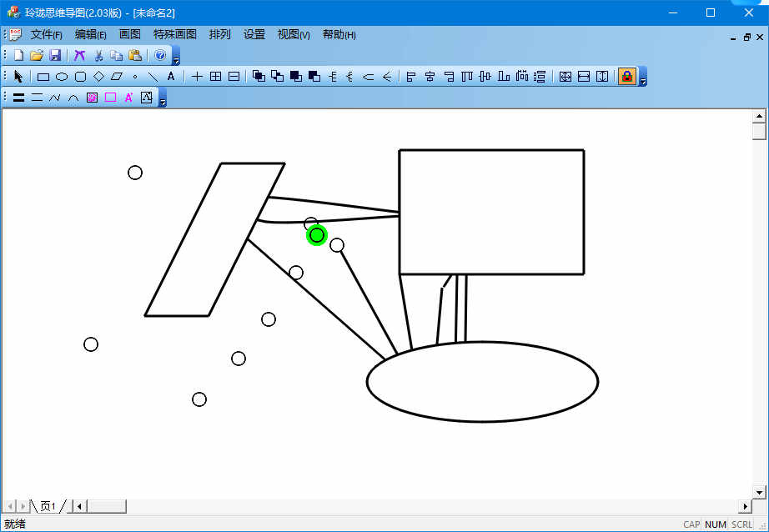Click the scissors cut icon
The image size is (769, 532).
pyautogui.click(x=98, y=56)
